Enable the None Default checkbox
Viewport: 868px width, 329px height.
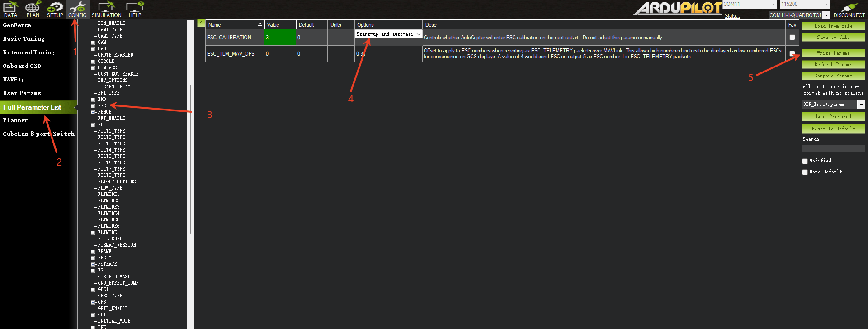tap(805, 172)
